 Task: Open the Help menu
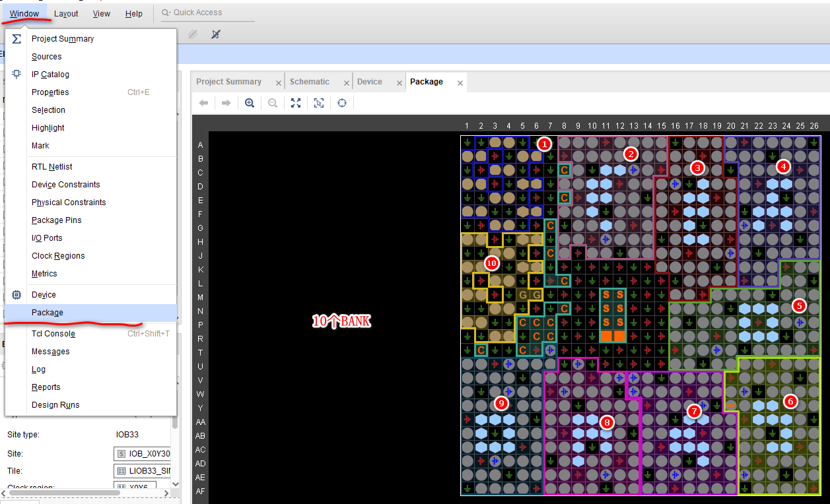(x=134, y=13)
